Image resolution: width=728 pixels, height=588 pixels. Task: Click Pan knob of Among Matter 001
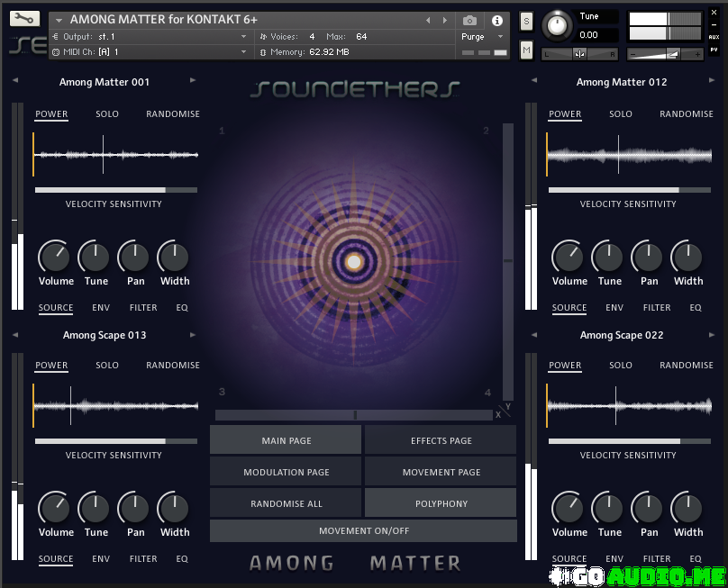tap(134, 257)
